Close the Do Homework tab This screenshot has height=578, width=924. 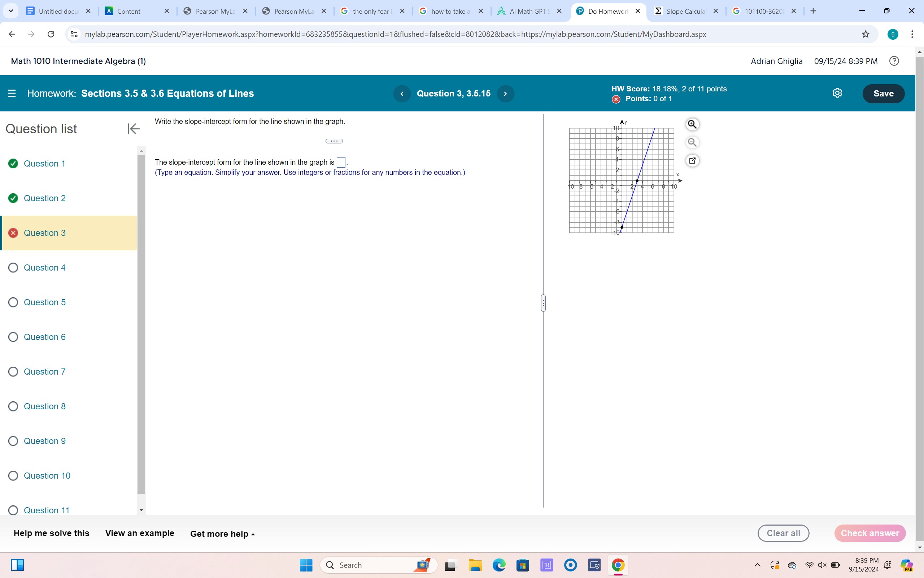(637, 11)
